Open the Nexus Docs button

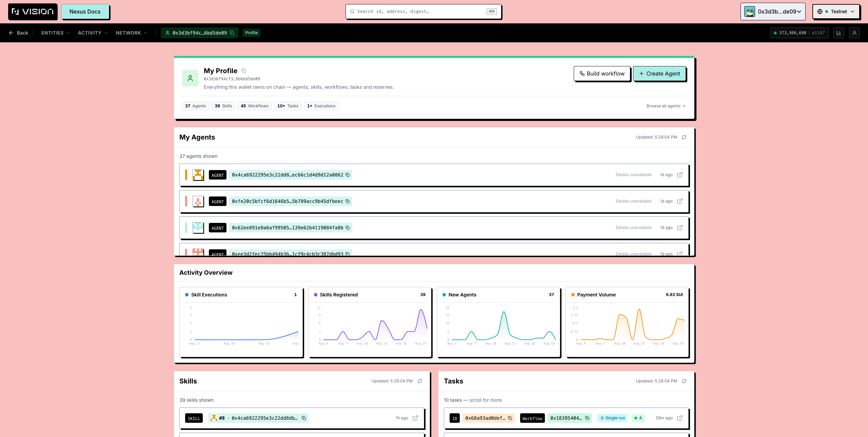tap(85, 12)
